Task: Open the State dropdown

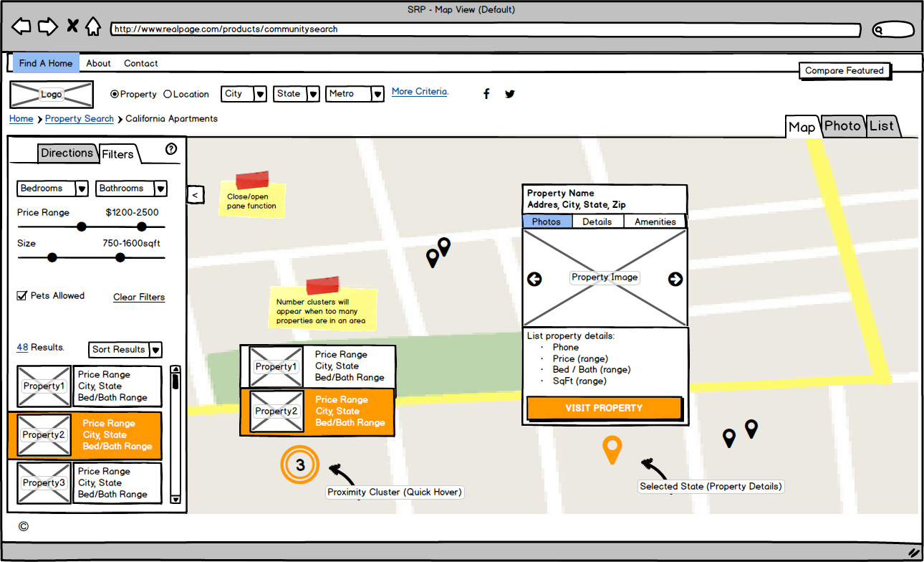Action: click(312, 93)
